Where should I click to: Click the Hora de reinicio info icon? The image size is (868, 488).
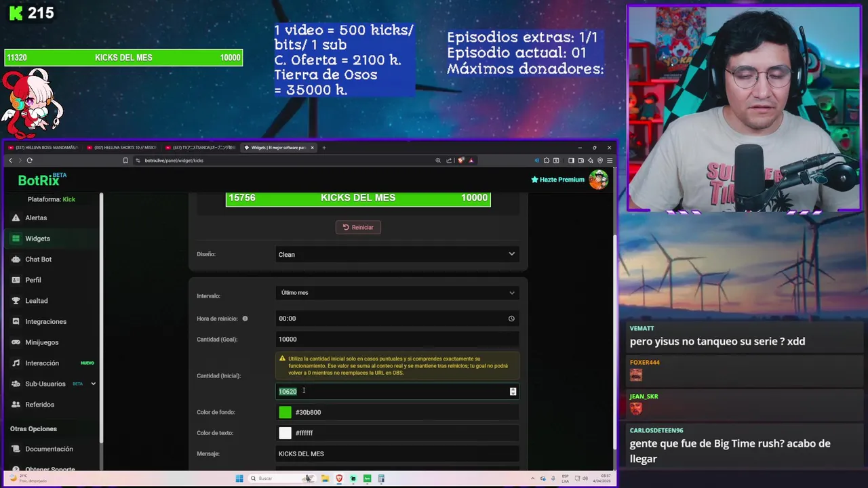point(245,319)
